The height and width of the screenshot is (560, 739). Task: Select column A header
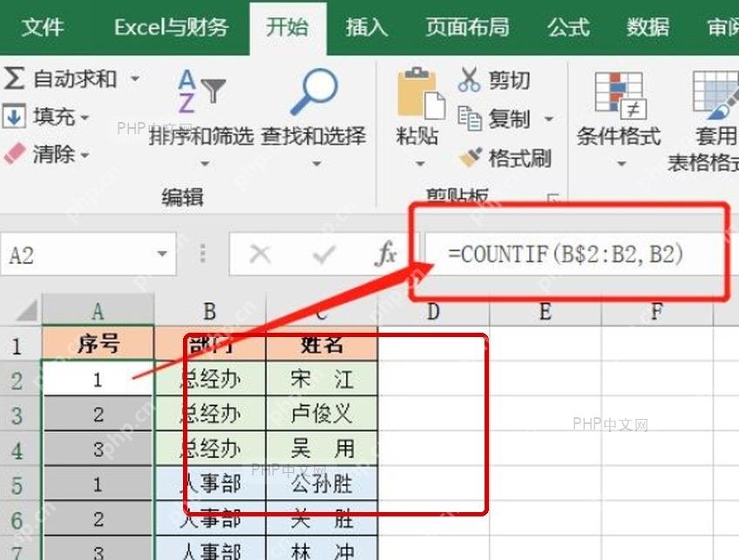pos(98,311)
